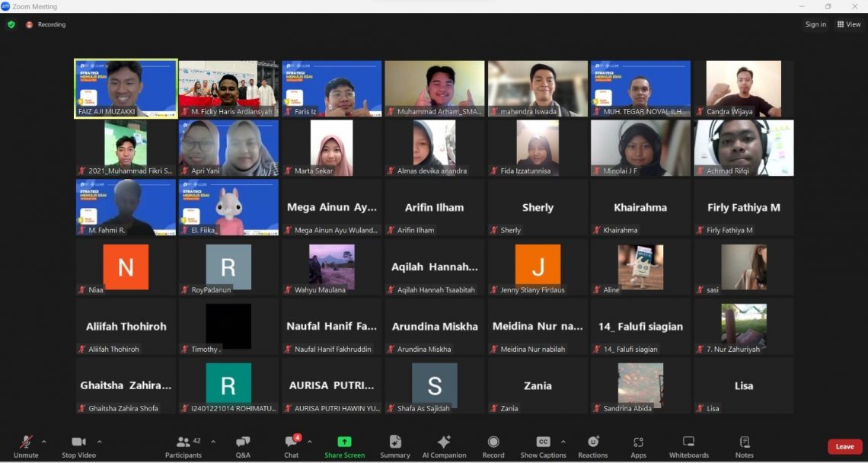Click the black avatar of Timothy
868x463 pixels.
point(228,326)
